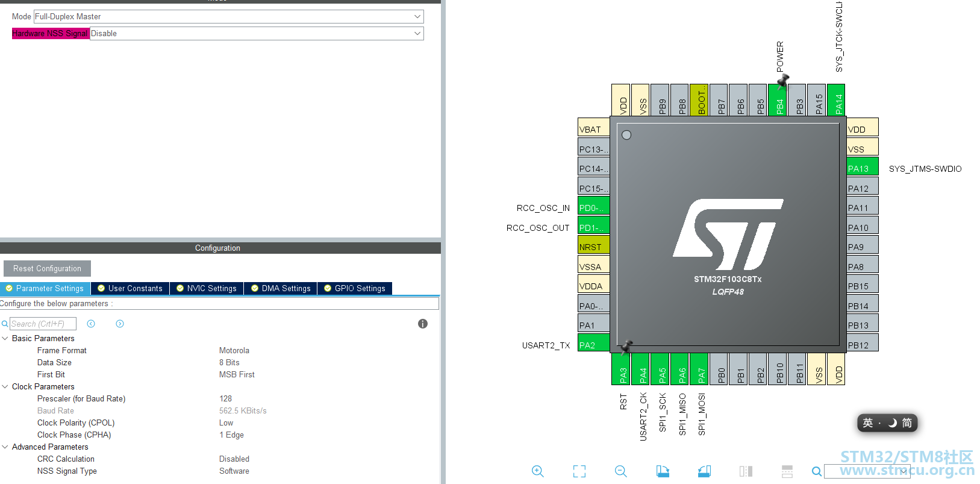Screen dimensions: 980x484
Task: Click pin PB0 on the bottom row
Action: 719,369
